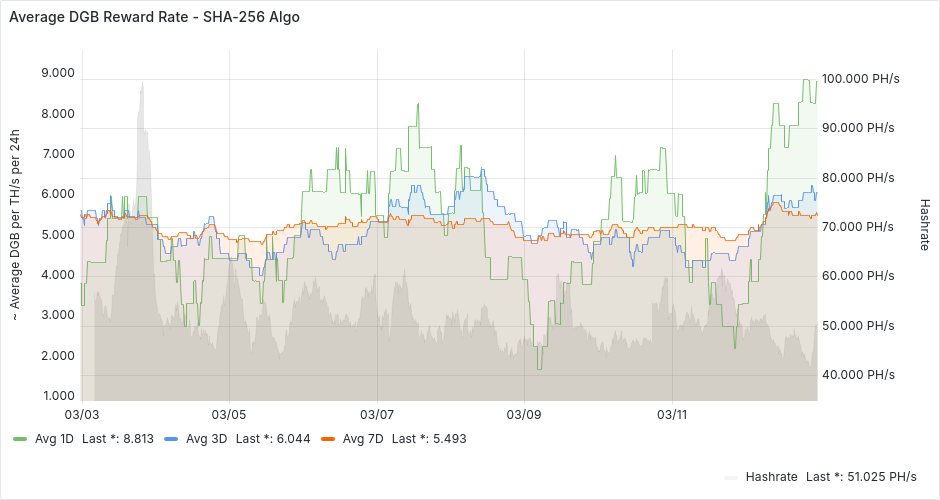Image resolution: width=940 pixels, height=500 pixels.
Task: Open the Average DGB Reward Rate panel title menu
Action: pos(154,17)
